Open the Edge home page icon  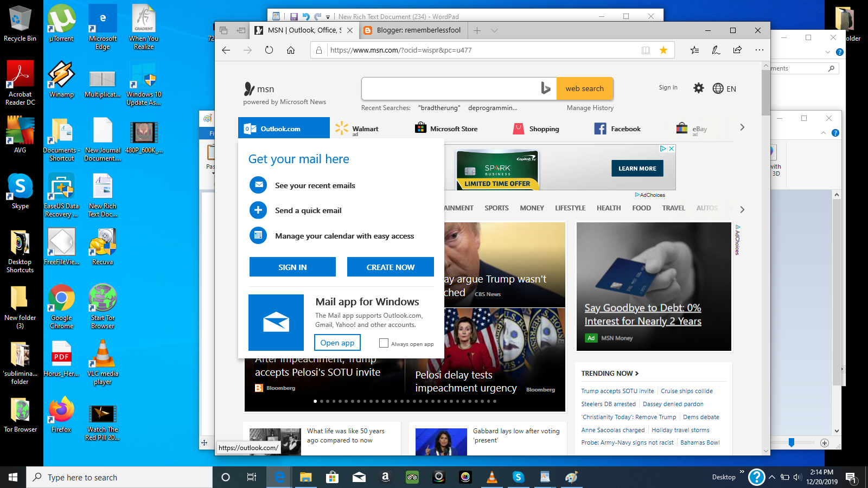291,50
